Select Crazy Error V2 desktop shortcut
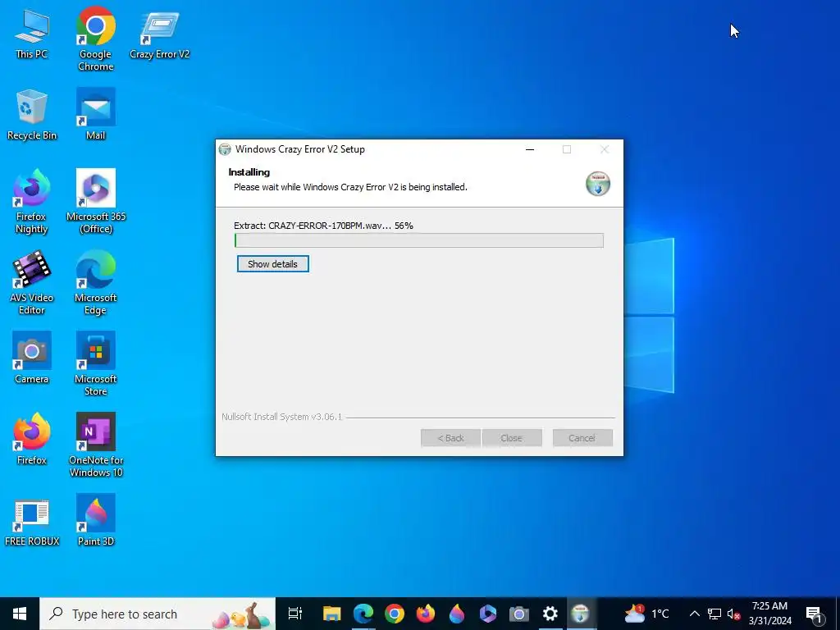 (x=159, y=34)
